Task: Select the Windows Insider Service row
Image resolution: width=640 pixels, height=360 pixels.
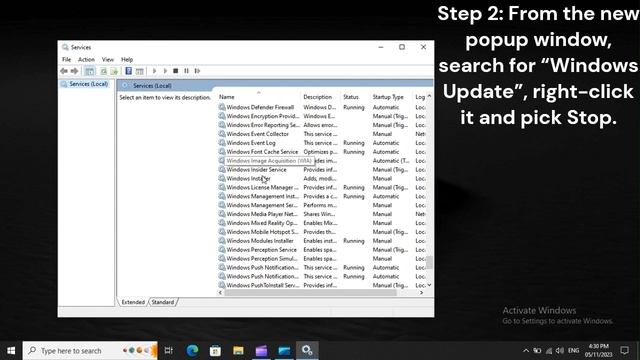Action: click(256, 170)
